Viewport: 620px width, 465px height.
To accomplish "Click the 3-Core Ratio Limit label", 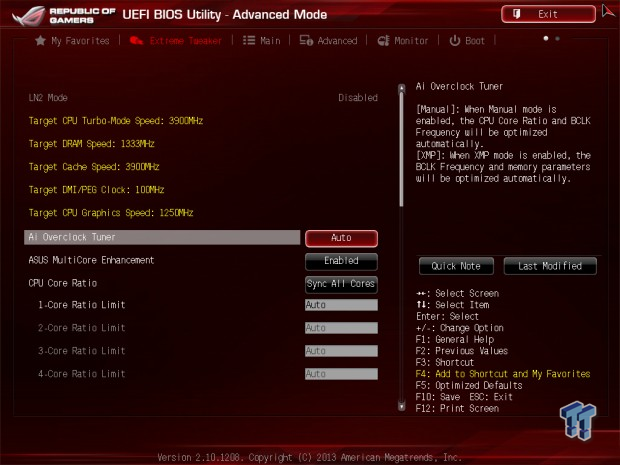I will [x=81, y=351].
